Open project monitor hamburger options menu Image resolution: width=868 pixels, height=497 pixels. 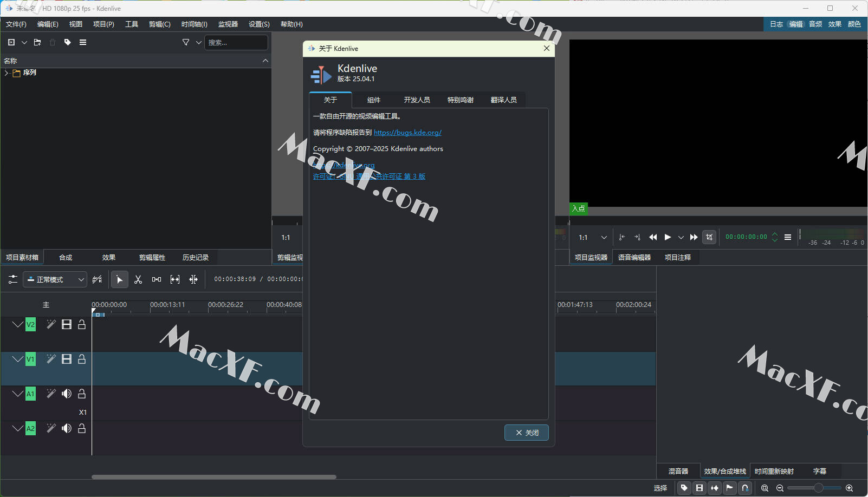point(788,237)
